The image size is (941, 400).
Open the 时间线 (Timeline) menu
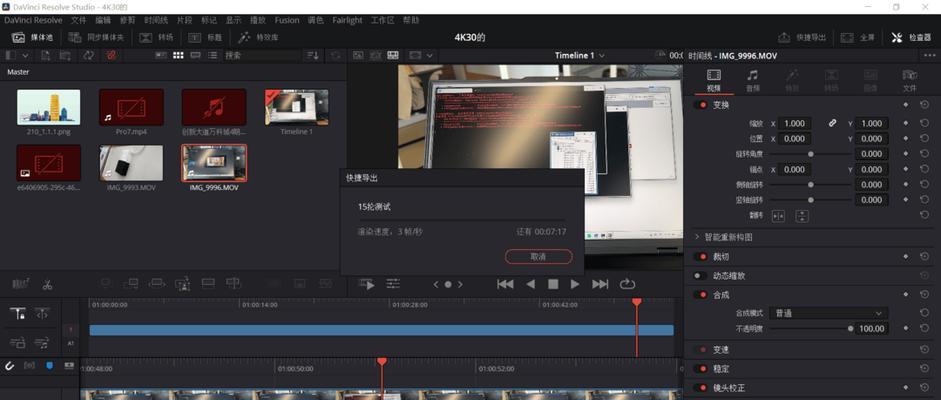coord(156,20)
